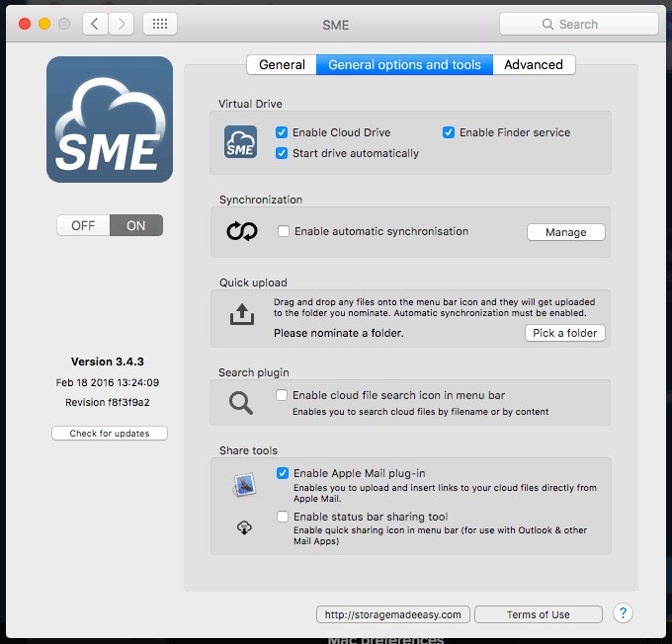Open Terms of Use
The width and height of the screenshot is (672, 644).
pos(539,614)
